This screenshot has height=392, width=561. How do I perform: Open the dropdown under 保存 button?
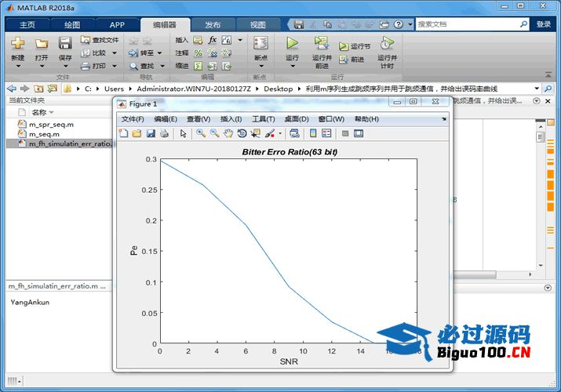pyautogui.click(x=65, y=66)
